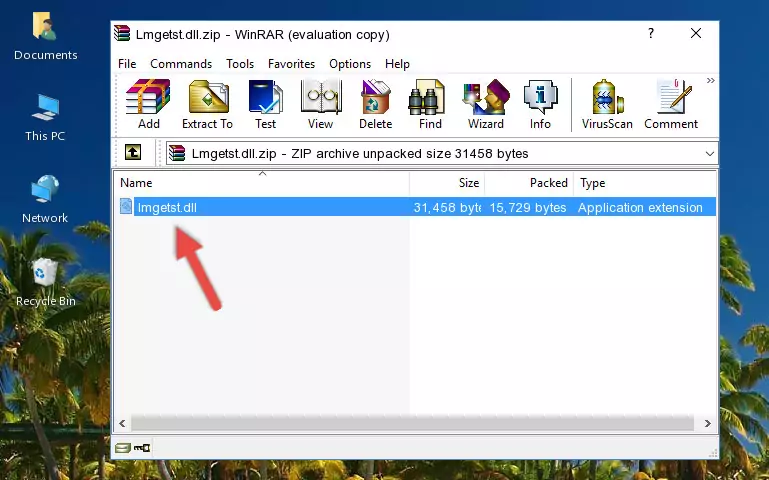
Task: Click the Add toolbar icon
Action: tap(148, 104)
